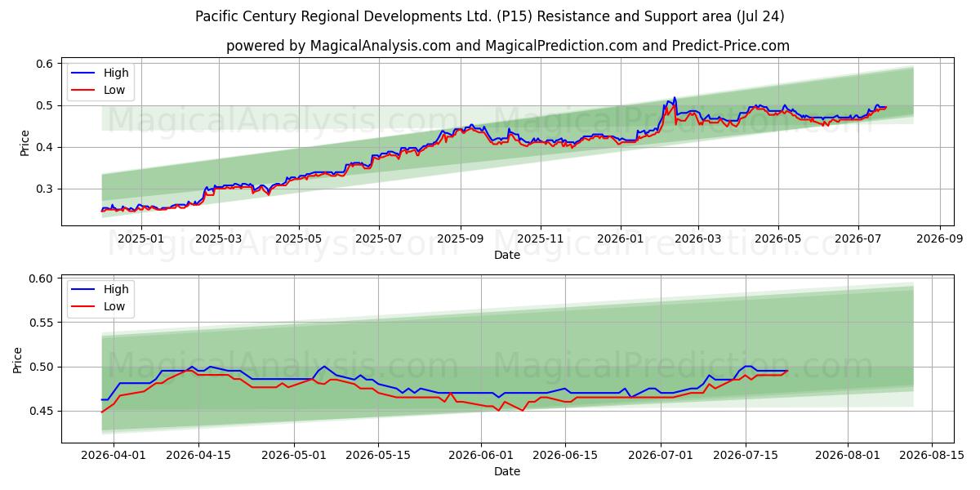Click the blue High line sample in top legend
Image resolution: width=980 pixels, height=490 pixels.
[x=84, y=73]
